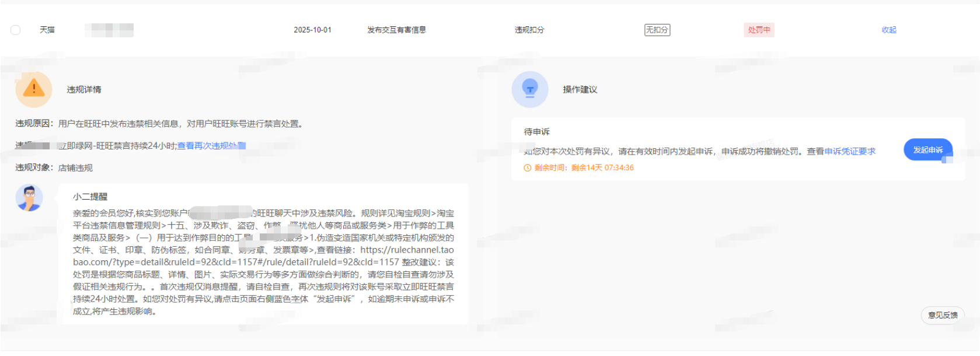Click the 小二提醒 message title
Screen dimensions: 980x356
pyautogui.click(x=90, y=197)
